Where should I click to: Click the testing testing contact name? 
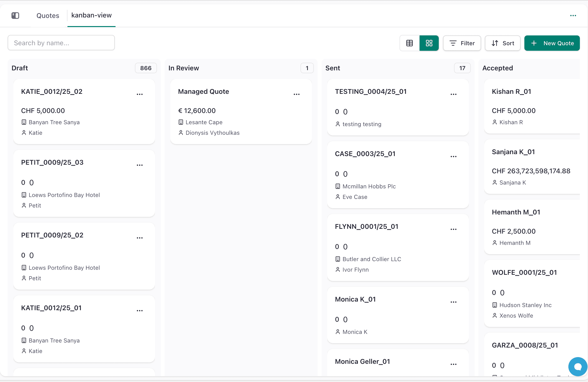(362, 124)
